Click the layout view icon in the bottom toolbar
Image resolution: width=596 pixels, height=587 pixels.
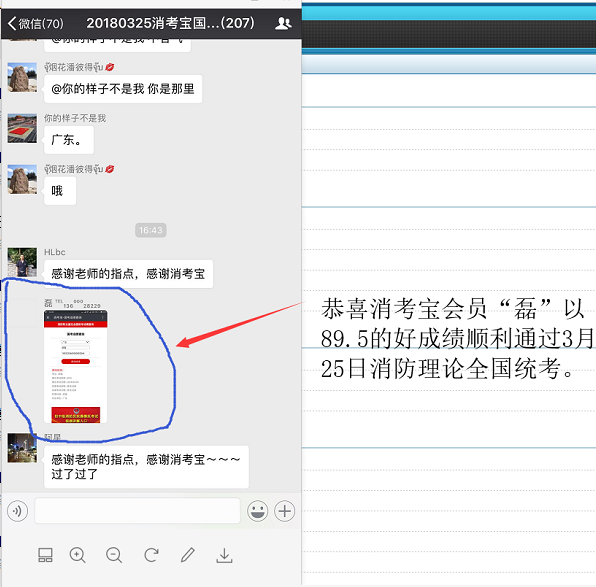point(45,555)
